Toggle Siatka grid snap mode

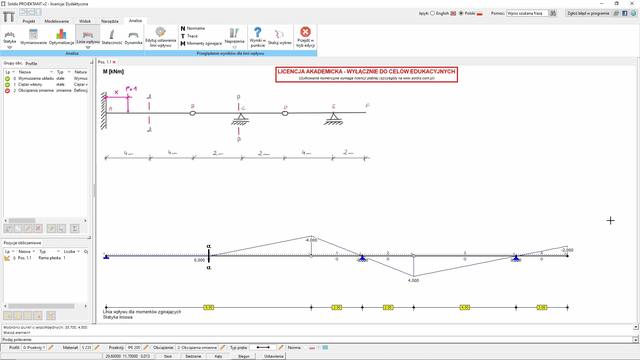coord(168,356)
